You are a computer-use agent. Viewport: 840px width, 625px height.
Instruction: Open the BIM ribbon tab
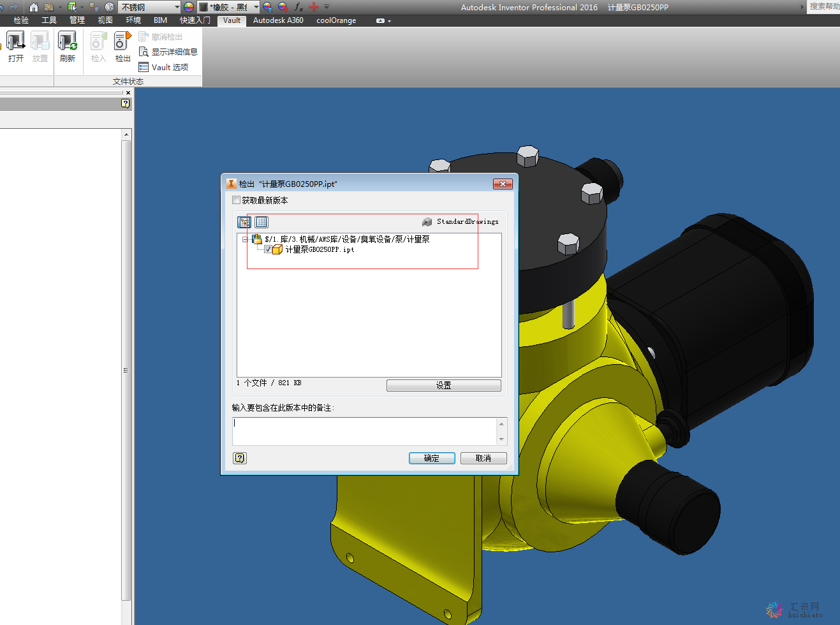pyautogui.click(x=160, y=20)
